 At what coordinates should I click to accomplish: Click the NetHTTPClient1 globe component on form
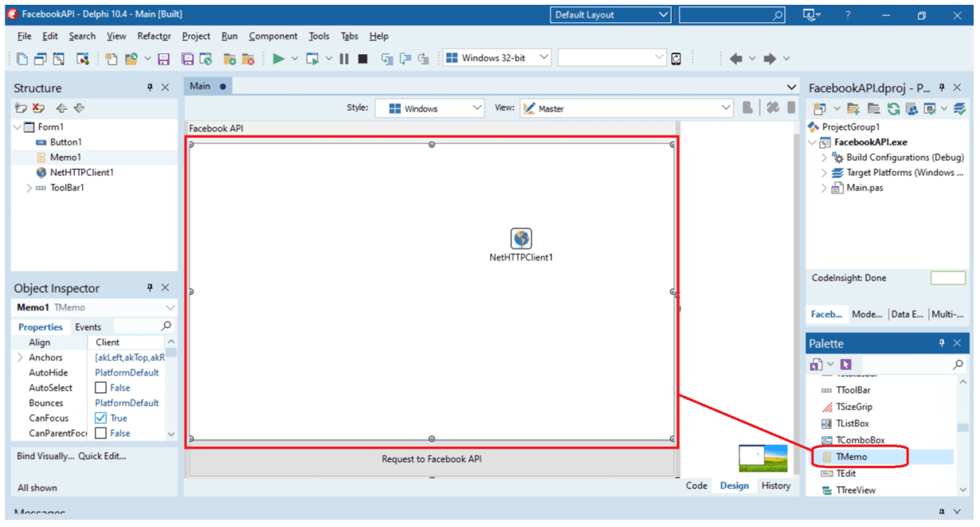tap(521, 238)
